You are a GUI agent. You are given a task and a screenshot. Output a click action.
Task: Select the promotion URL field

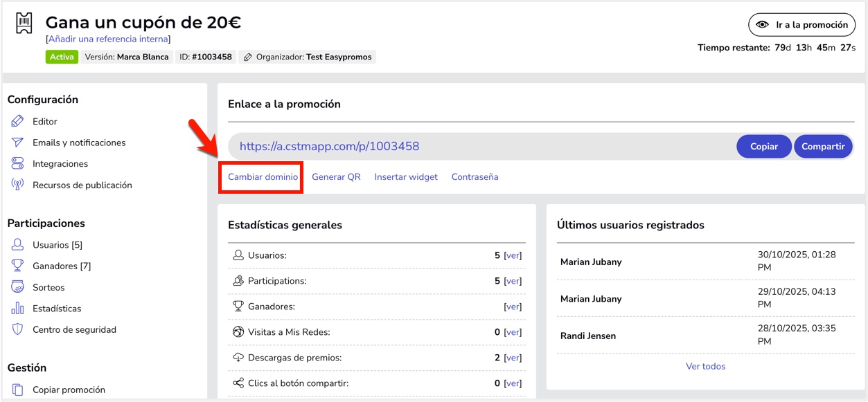(x=478, y=147)
